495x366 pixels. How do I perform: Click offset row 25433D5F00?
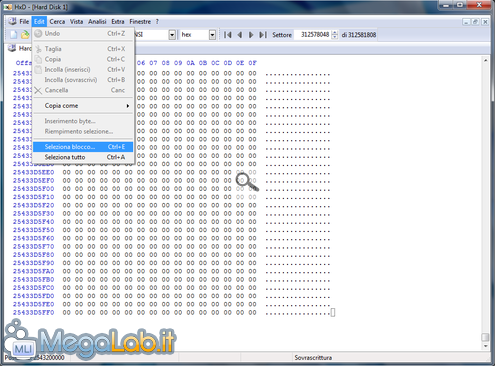pos(33,189)
